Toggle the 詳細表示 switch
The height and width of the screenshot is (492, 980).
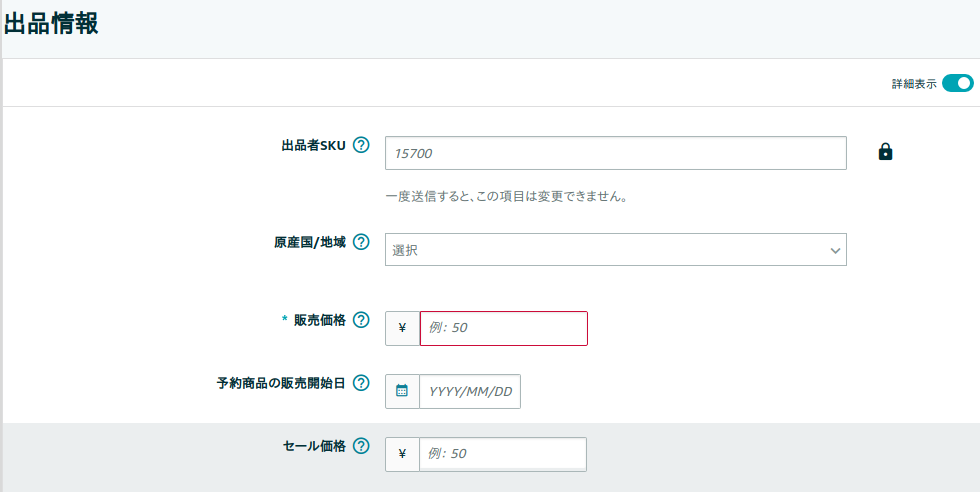(957, 84)
